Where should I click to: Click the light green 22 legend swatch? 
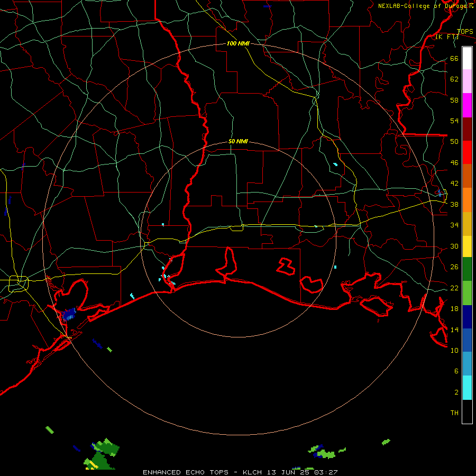point(467,293)
